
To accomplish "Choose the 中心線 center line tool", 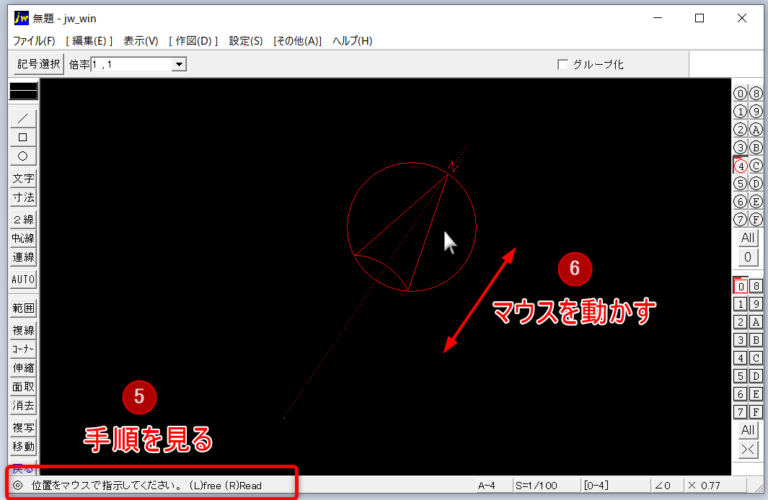I will pyautogui.click(x=23, y=238).
